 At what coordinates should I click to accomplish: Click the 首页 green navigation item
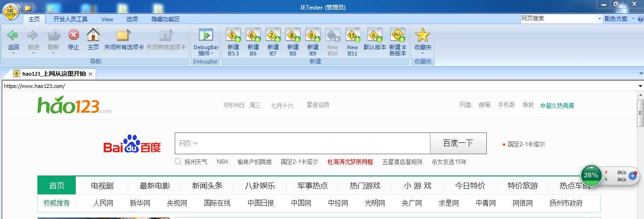[57, 185]
